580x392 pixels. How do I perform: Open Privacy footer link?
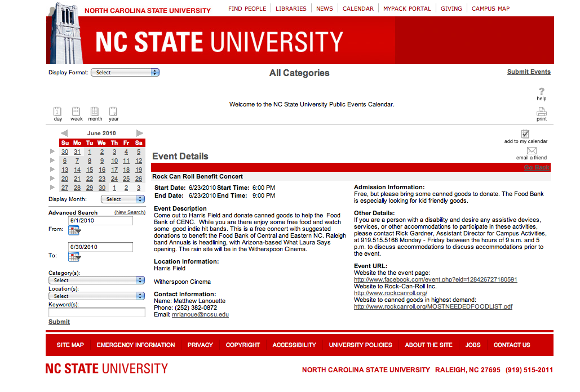point(200,345)
